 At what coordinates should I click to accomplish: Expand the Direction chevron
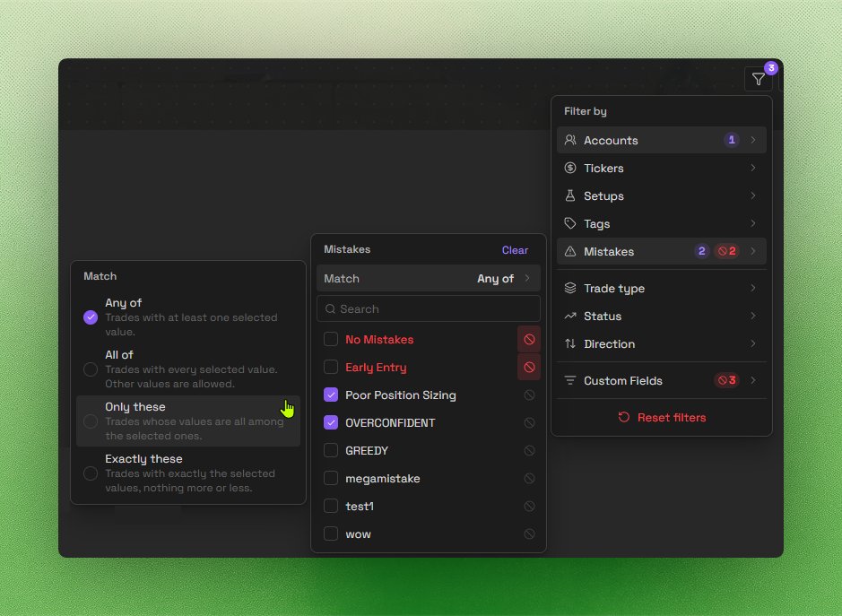pos(753,343)
